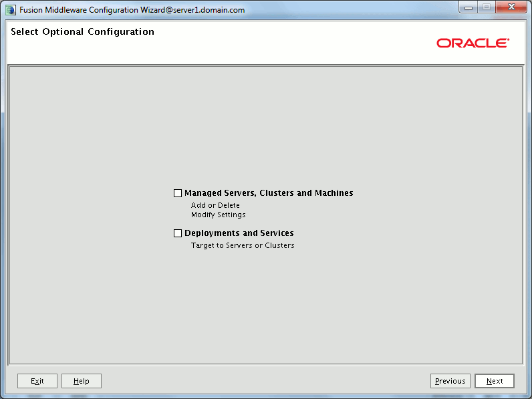Open Help for this wizard page
Screen dimensions: 532x399
click(x=82, y=381)
